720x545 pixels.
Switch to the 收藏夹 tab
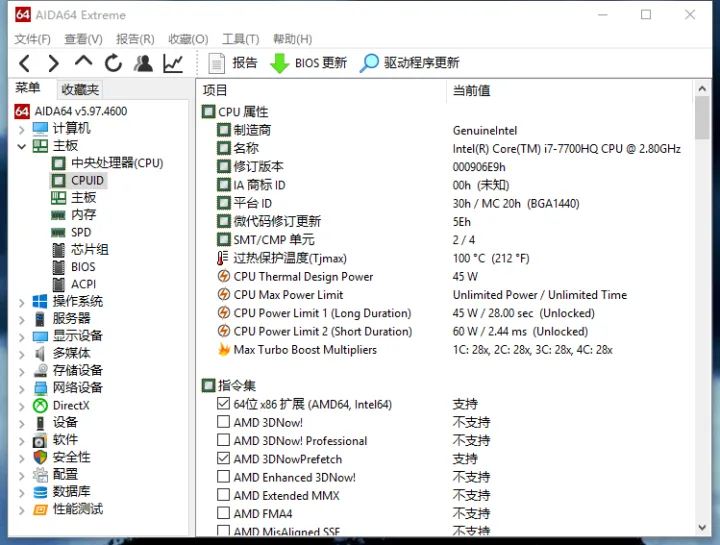click(80, 89)
